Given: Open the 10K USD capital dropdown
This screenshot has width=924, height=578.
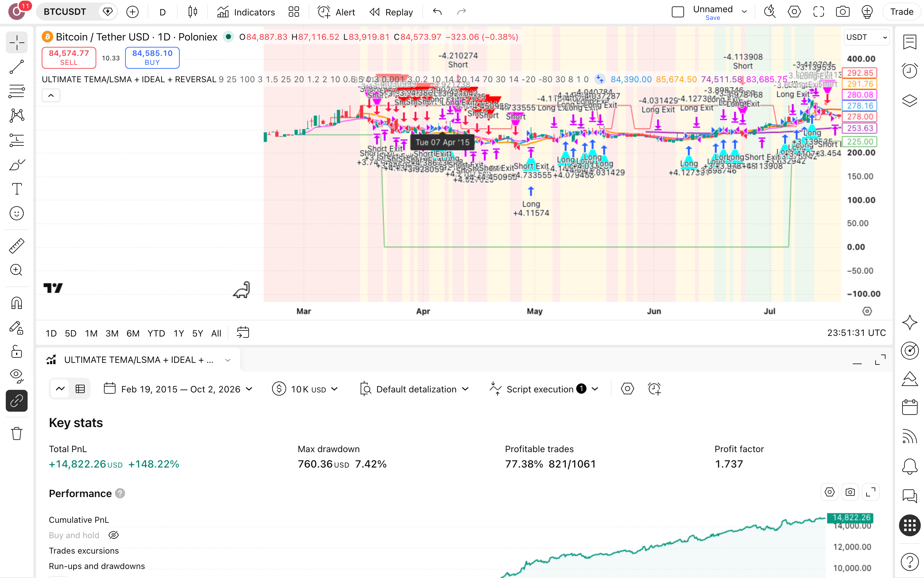Looking at the screenshot, I should coord(305,389).
